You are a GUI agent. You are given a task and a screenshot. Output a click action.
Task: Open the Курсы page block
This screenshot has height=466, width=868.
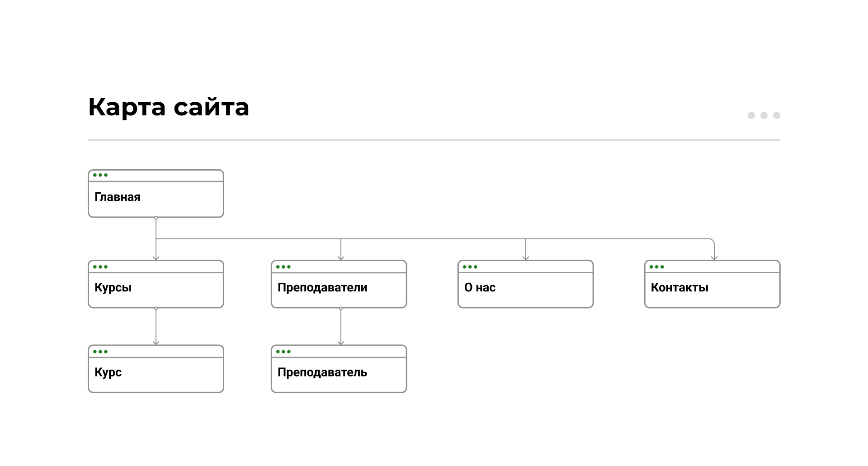[x=156, y=290]
